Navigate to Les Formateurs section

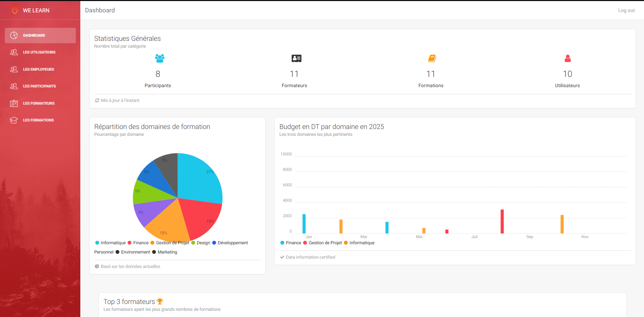pos(38,103)
